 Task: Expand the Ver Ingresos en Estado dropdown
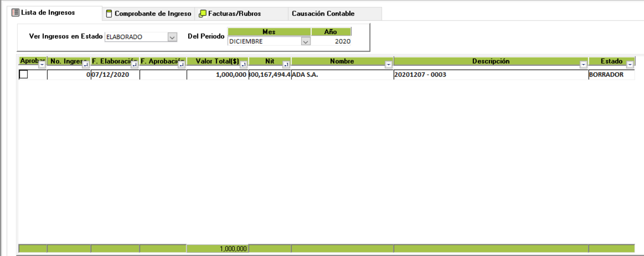172,37
